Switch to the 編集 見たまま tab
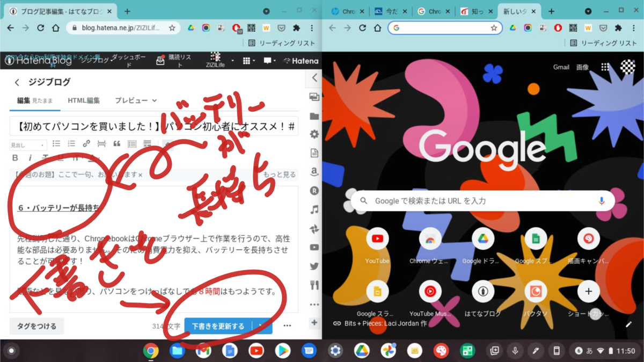This screenshot has width=644, height=362. [x=35, y=100]
